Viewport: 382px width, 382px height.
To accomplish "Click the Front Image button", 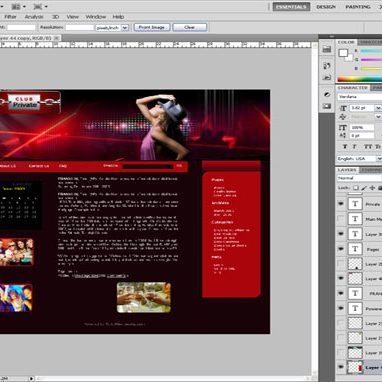I will pyautogui.click(x=152, y=27).
